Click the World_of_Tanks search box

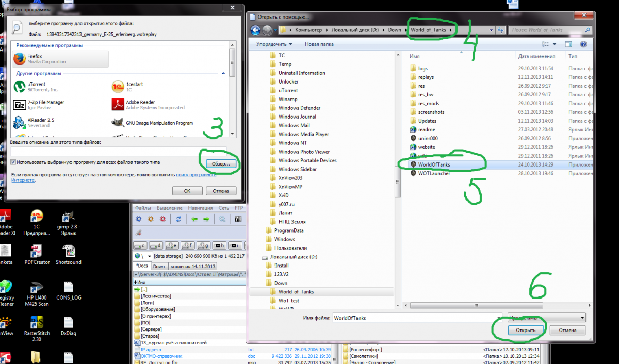[549, 30]
